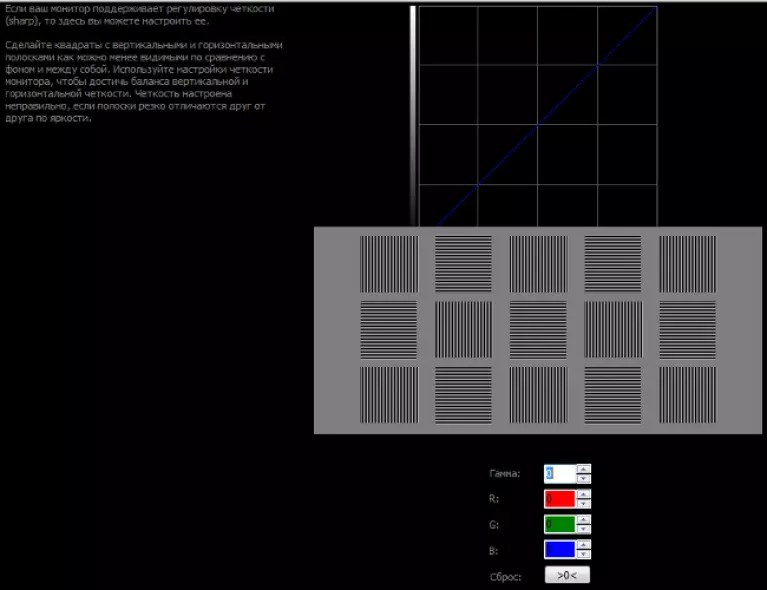Screen dimensions: 767x590
Task: Click the vertical grayscale gradient bar
Action: point(413,116)
